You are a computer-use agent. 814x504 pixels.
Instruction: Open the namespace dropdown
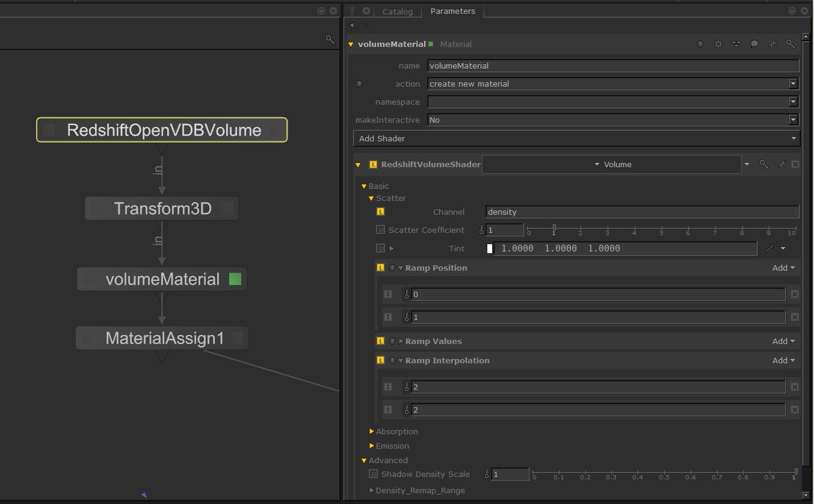pyautogui.click(x=612, y=102)
